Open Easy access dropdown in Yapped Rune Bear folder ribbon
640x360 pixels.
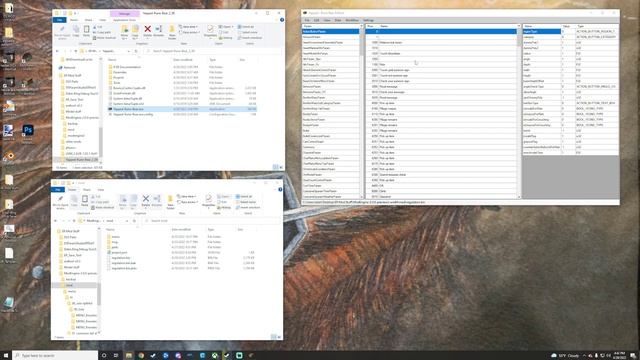point(190,32)
